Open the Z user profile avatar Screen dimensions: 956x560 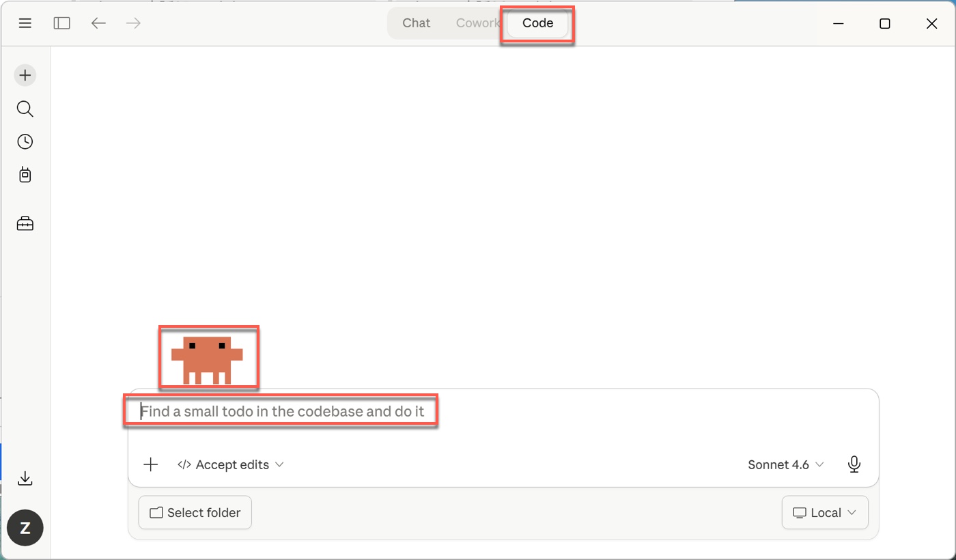(x=25, y=528)
